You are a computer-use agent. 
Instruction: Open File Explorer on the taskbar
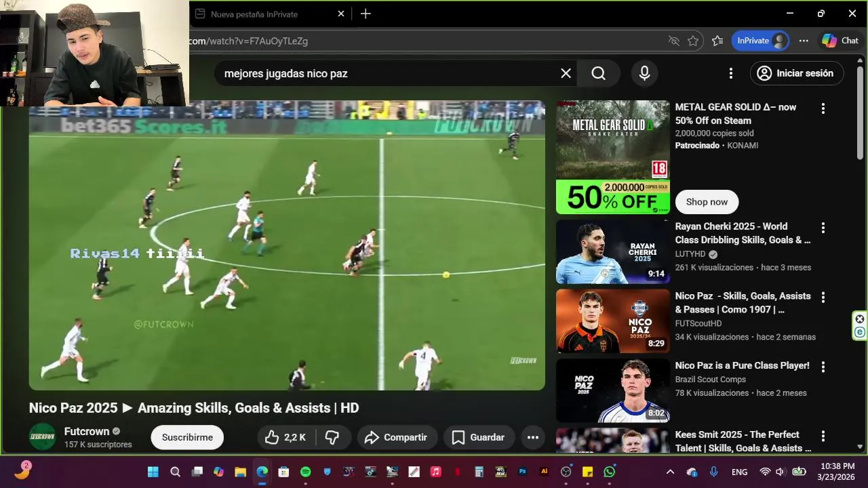point(240,472)
